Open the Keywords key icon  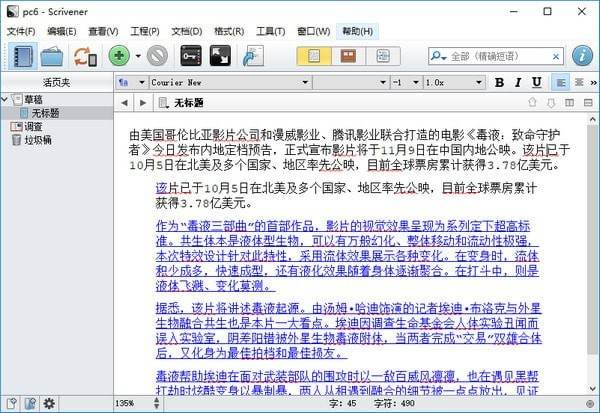tap(191, 57)
